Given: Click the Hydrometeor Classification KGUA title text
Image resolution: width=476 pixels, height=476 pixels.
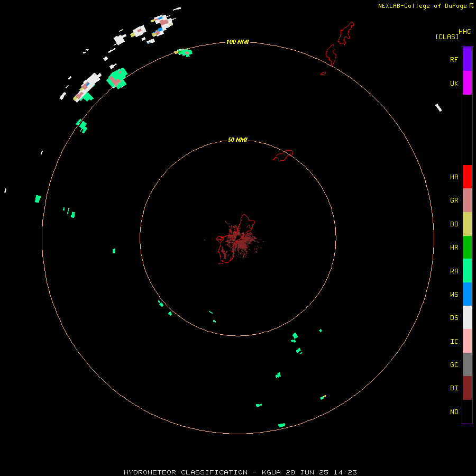Looking at the screenshot, I should tap(240, 472).
